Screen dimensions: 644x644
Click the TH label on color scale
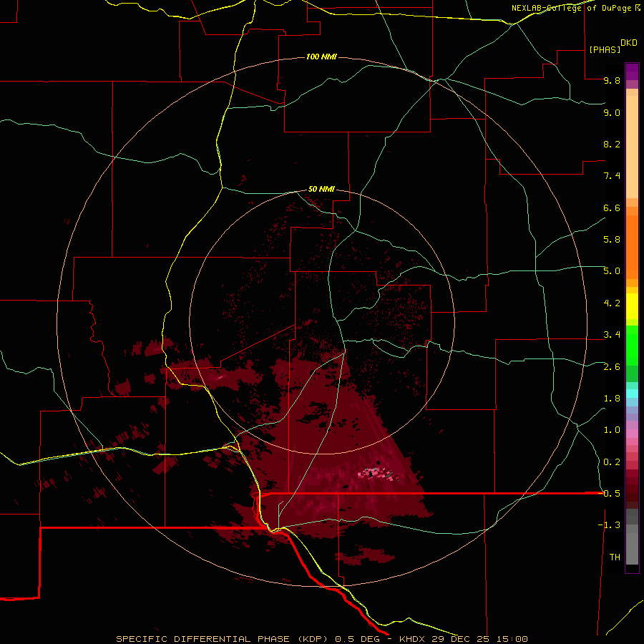[x=615, y=557]
